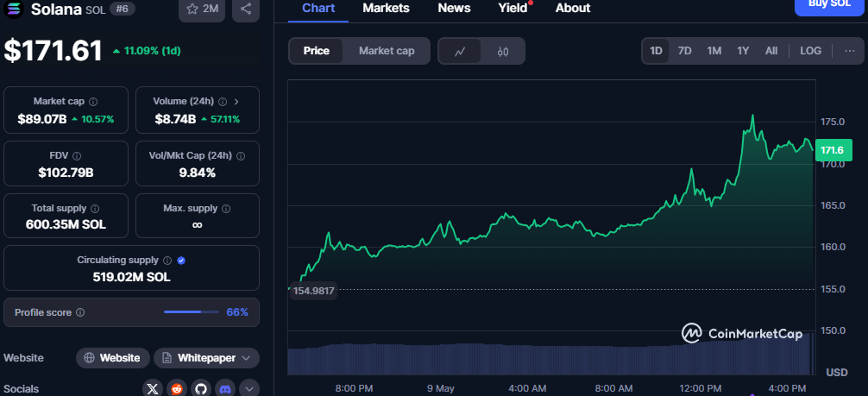Click the Market cap info icon
This screenshot has width=868, height=396.
pos(93,102)
